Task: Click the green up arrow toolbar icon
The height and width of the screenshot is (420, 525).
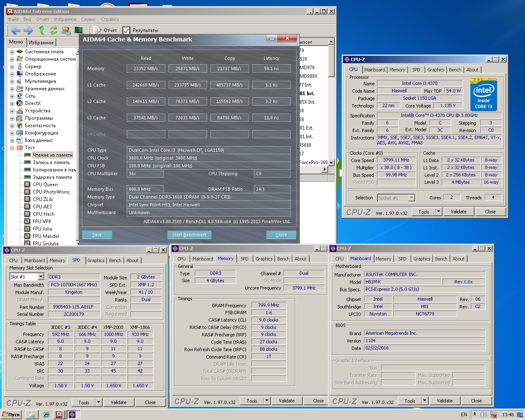Action: tap(41, 30)
